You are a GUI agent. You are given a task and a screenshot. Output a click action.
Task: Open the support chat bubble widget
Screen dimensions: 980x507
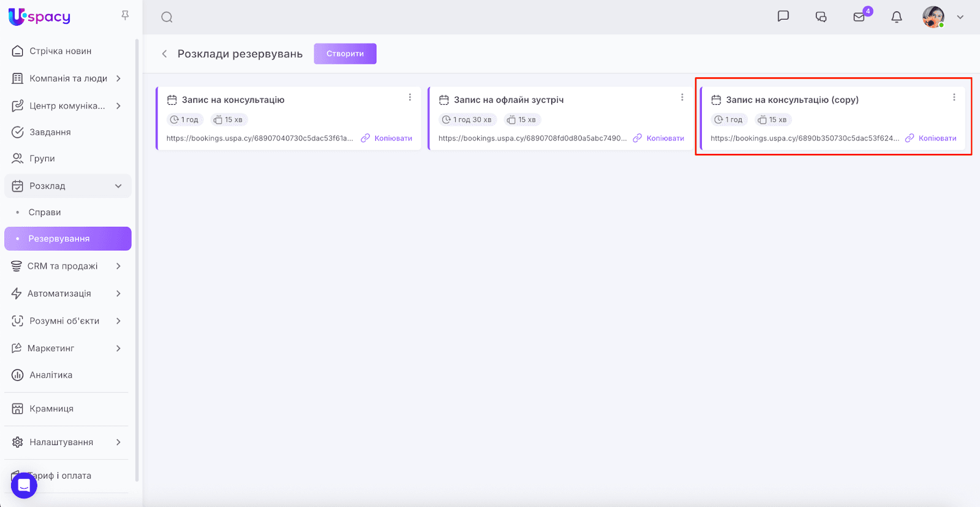coord(24,486)
